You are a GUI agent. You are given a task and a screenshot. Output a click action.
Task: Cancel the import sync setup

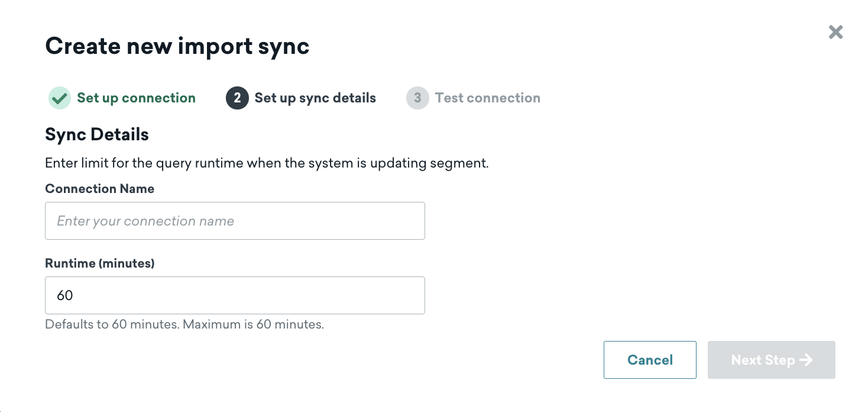click(650, 360)
